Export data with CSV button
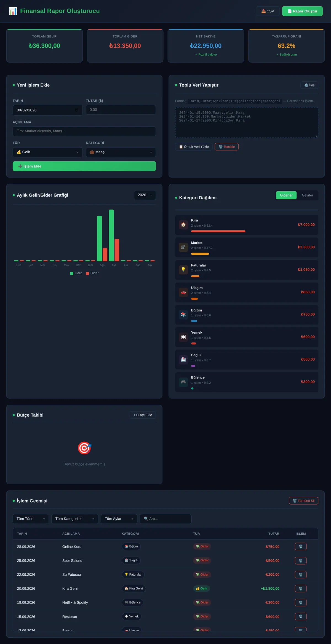Screen dimensions: 331x644 tap(268, 11)
